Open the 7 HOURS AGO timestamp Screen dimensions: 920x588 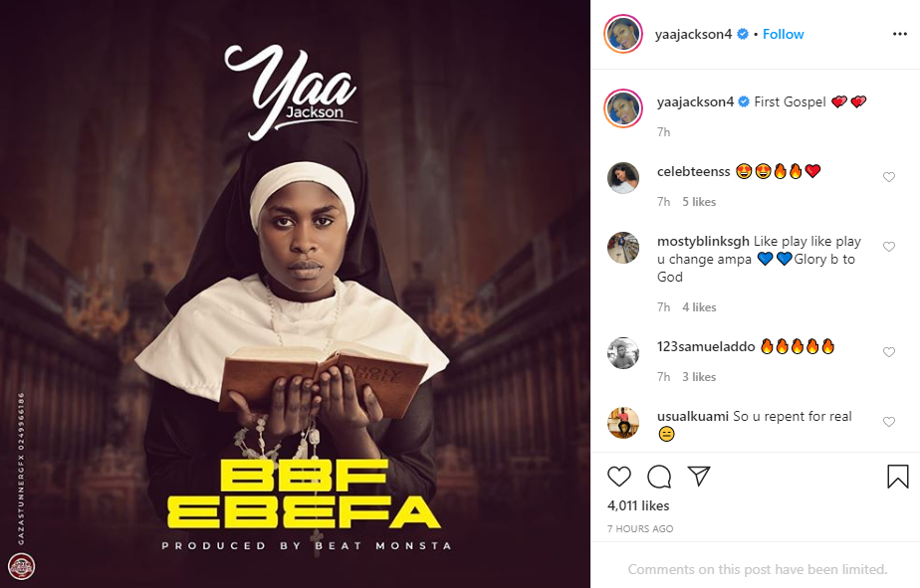(x=640, y=528)
